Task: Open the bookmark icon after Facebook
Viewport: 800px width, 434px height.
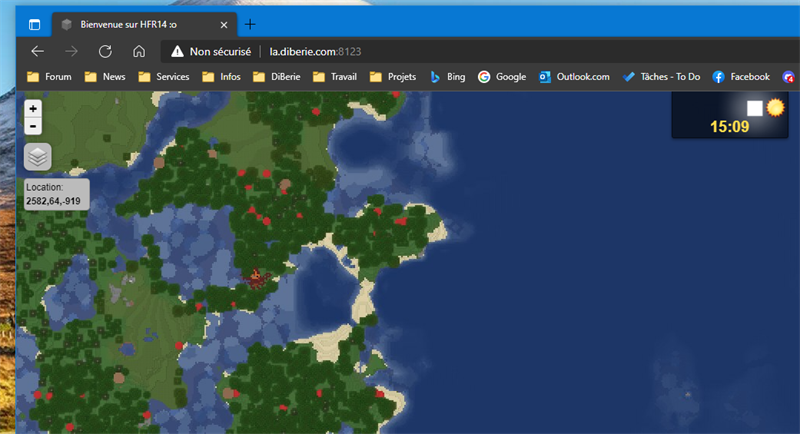Action: [x=788, y=77]
